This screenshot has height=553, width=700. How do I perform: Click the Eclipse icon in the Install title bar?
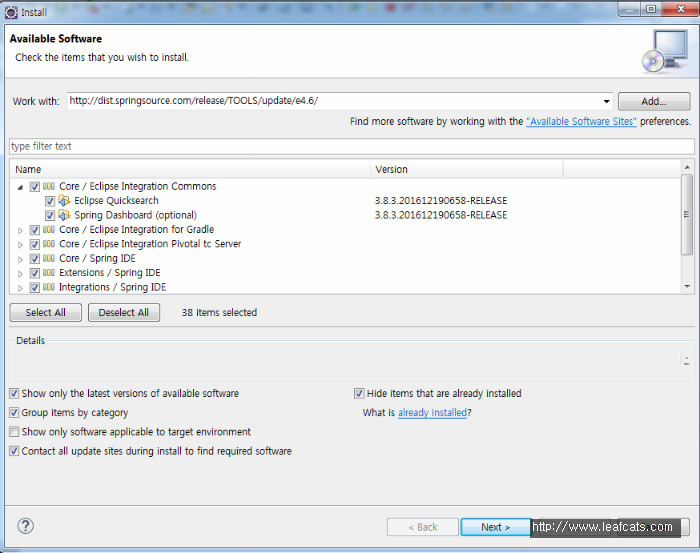pos(11,12)
